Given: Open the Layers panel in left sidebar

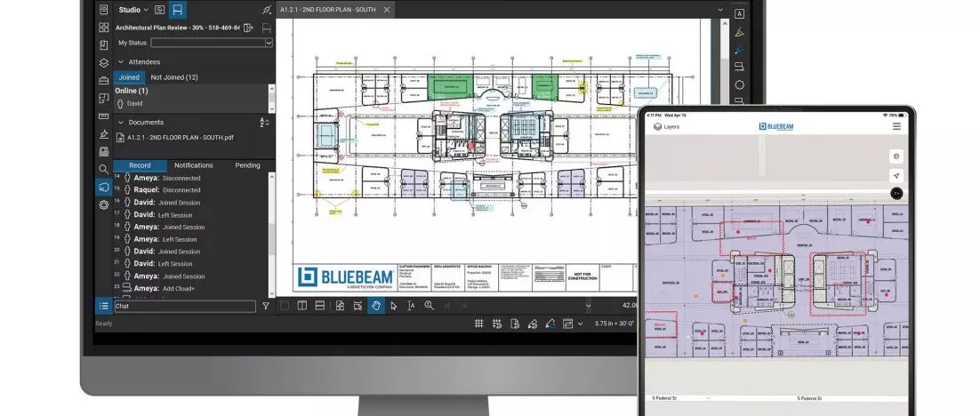Looking at the screenshot, I should (104, 63).
